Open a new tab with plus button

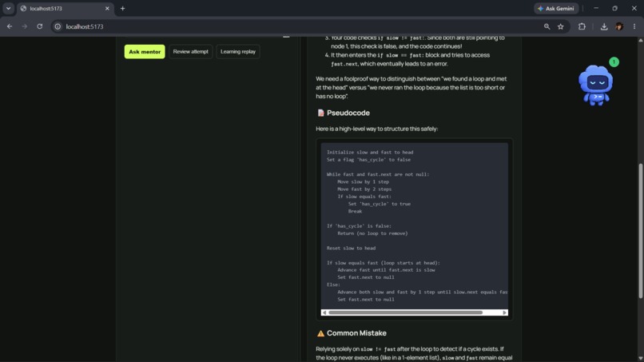point(122,8)
